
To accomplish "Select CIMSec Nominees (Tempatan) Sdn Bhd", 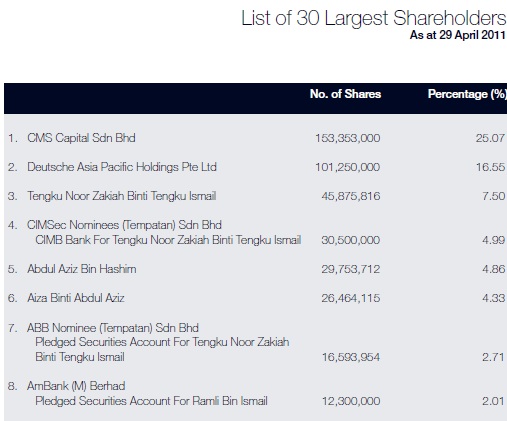I will tap(124, 225).
